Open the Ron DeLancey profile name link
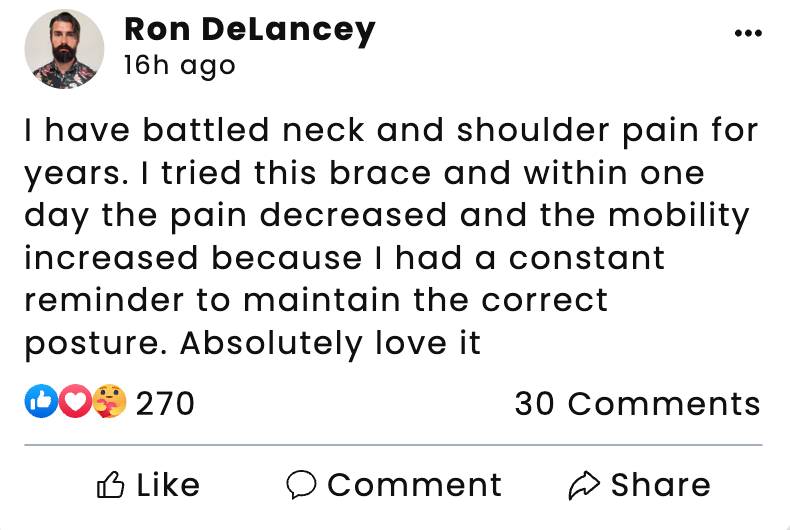790x530 pixels. [249, 30]
